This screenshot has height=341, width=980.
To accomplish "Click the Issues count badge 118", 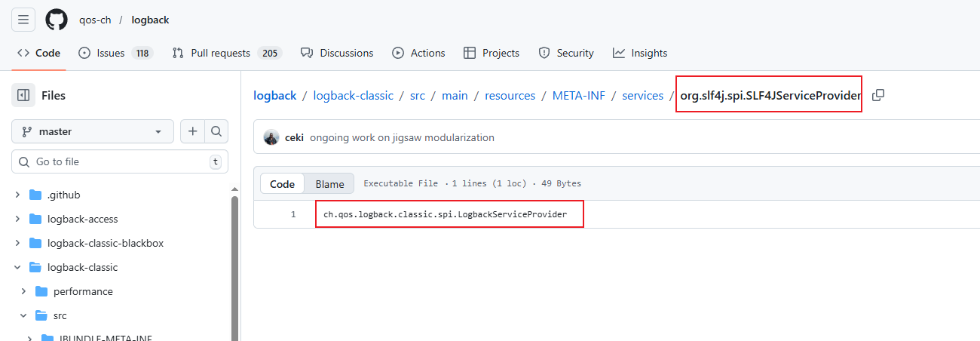I will [142, 53].
